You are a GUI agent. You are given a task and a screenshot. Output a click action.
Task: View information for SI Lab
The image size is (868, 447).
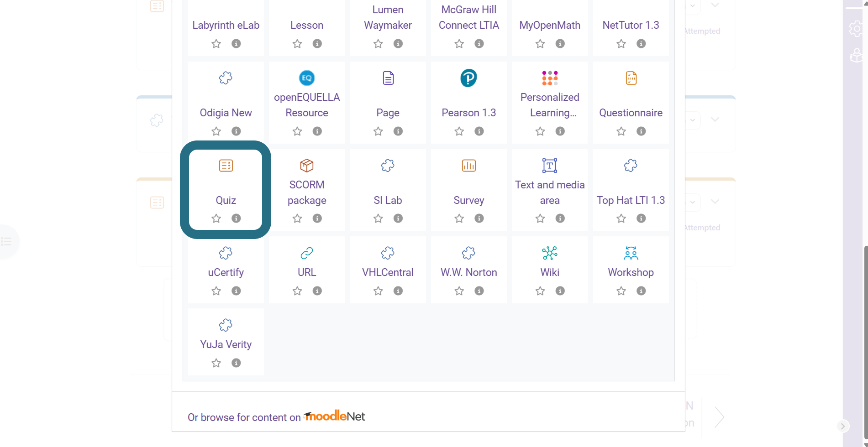398,218
